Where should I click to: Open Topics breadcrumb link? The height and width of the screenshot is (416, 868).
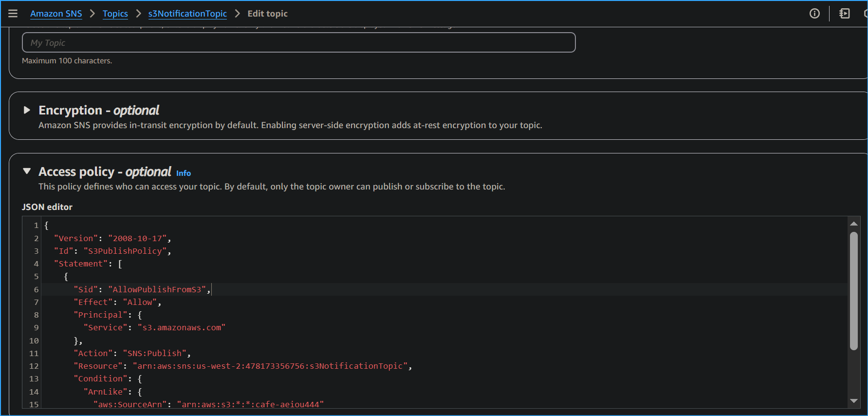click(x=115, y=14)
